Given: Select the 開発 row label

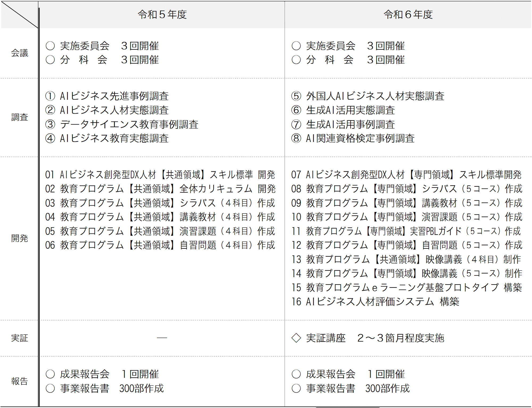Looking at the screenshot, I should click(19, 238).
